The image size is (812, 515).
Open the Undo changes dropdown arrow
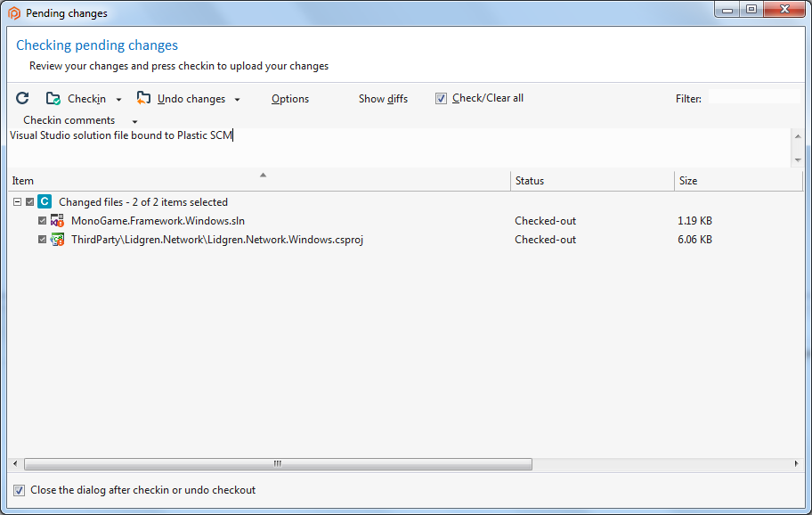tap(237, 100)
